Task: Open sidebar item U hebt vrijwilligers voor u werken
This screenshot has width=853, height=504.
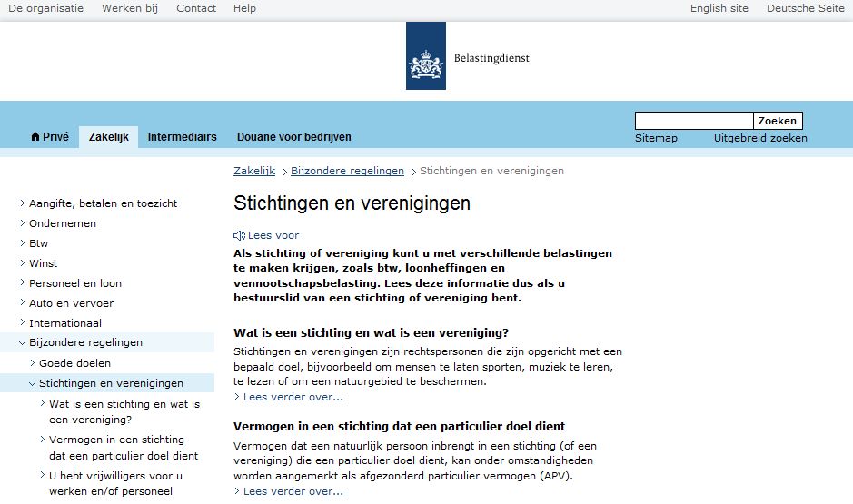Action: 115,483
